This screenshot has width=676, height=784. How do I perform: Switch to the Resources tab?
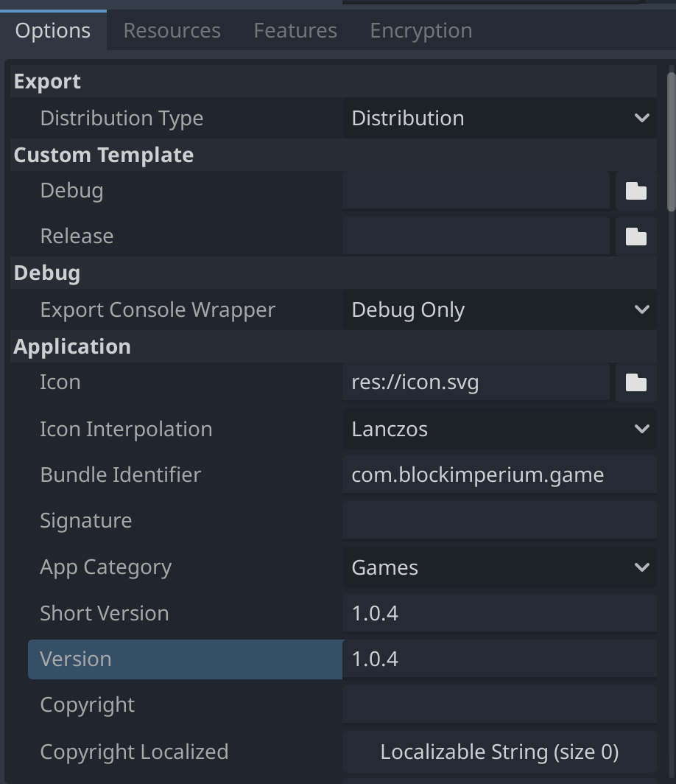[x=172, y=30]
